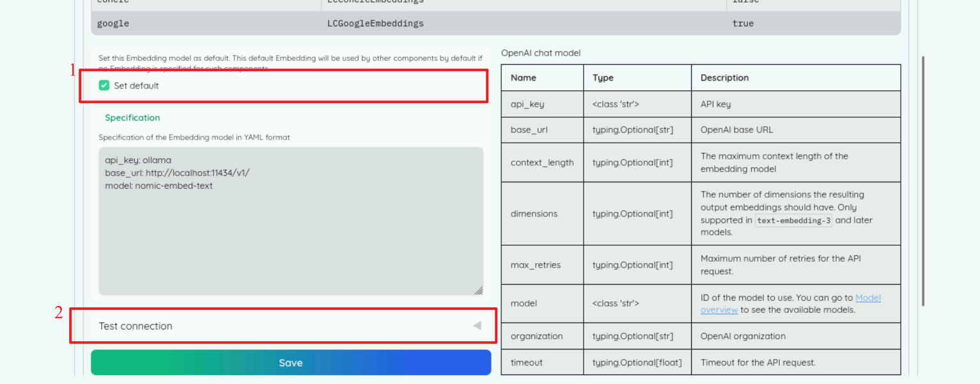Image resolution: width=980 pixels, height=384 pixels.
Task: Click the model parameter name cell
Action: [543, 303]
